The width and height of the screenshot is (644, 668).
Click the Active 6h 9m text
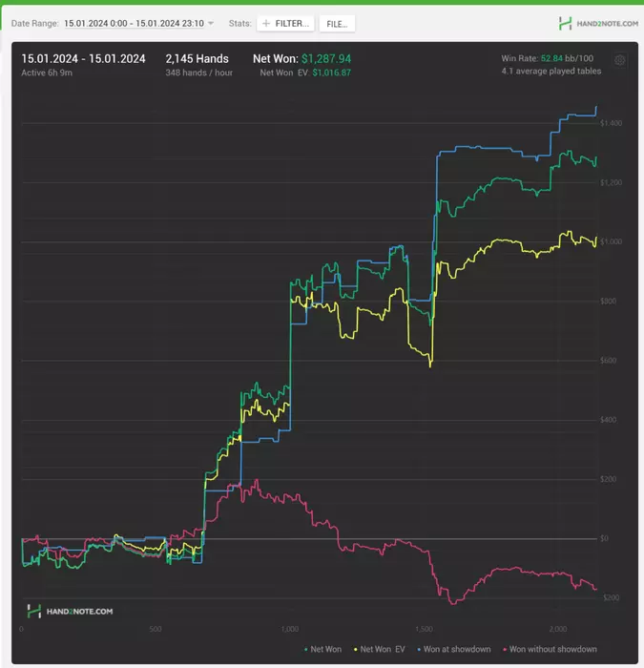coord(47,73)
